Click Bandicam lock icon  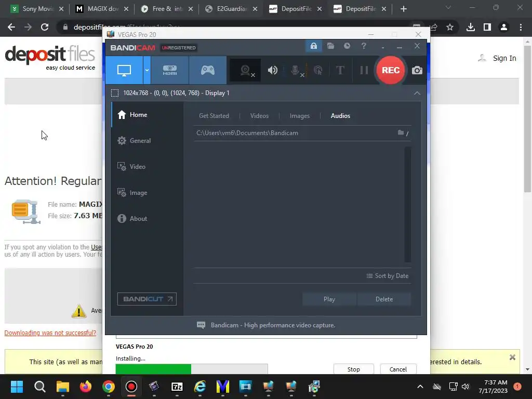pos(313,46)
